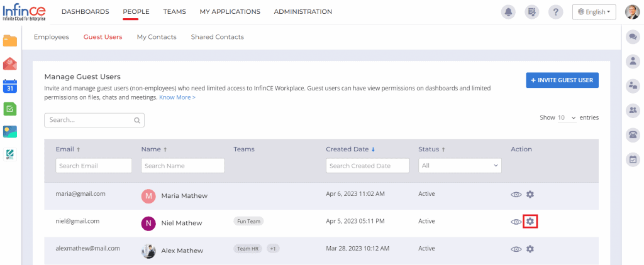Click the Invite Guest User button
The height and width of the screenshot is (265, 644).
tap(562, 80)
